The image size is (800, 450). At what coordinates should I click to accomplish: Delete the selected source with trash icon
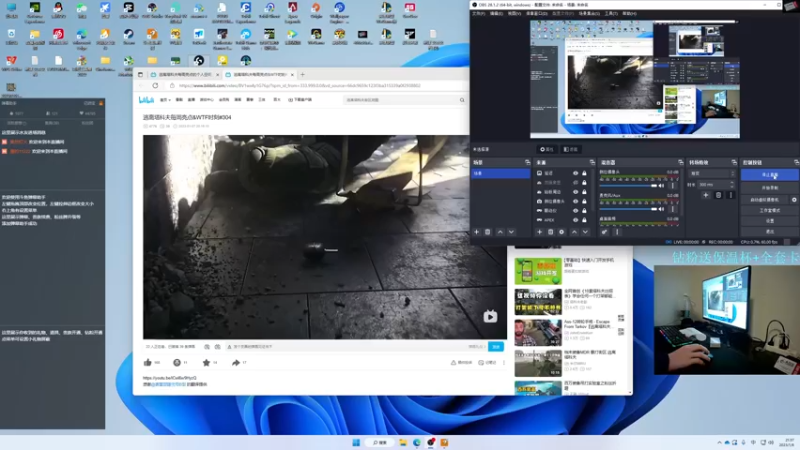coord(551,232)
